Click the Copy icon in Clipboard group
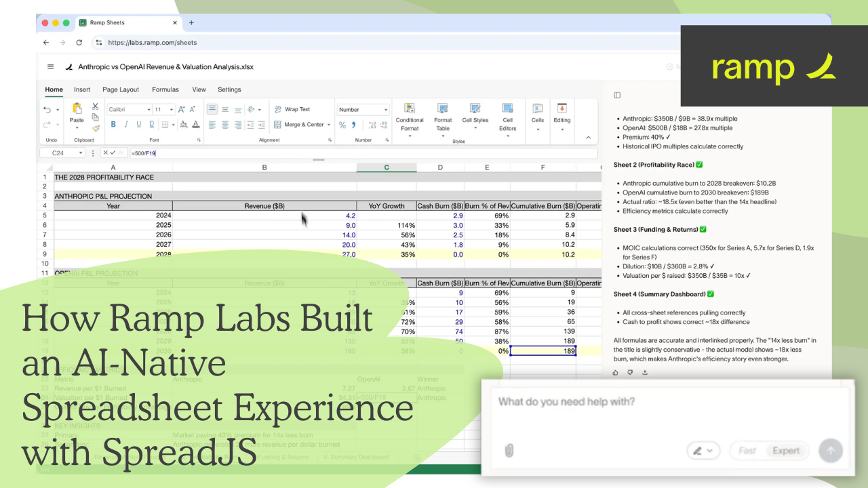The width and height of the screenshot is (868, 488). (95, 117)
